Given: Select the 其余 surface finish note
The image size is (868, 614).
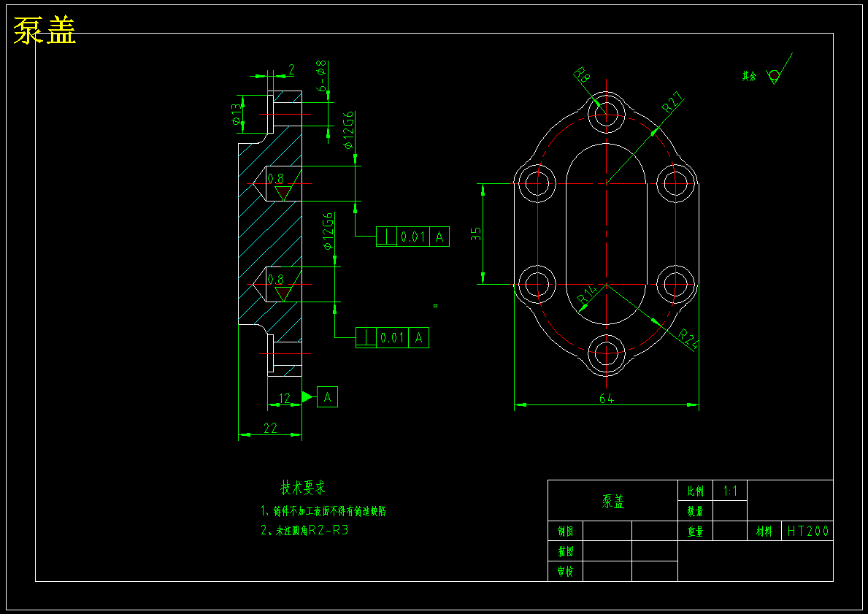Looking at the screenshot, I should coord(749,76).
